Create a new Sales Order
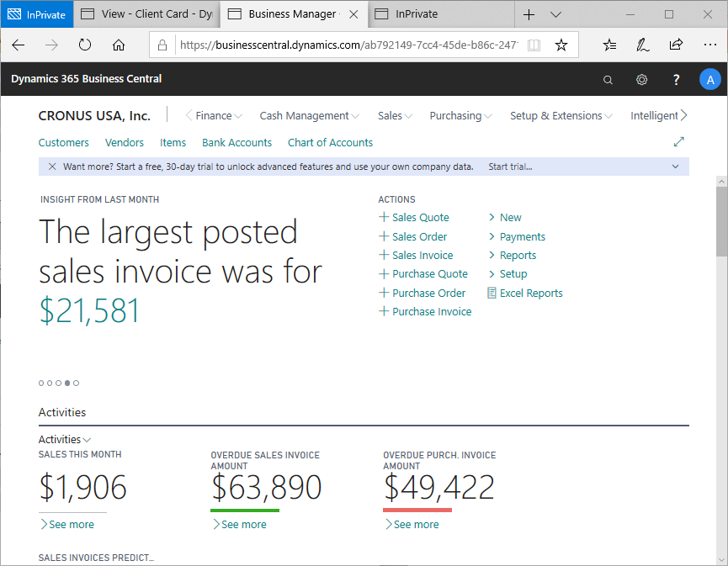Viewport: 728px width, 566px height. coord(412,236)
